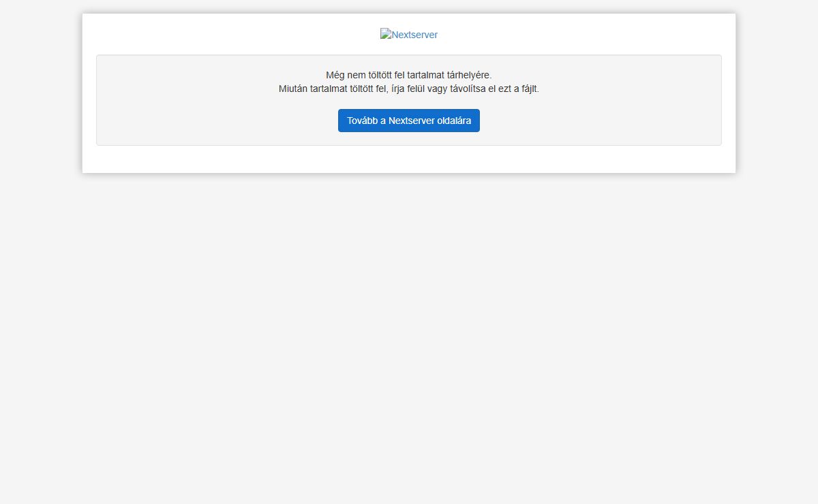Click the word 'oldalára' on the blue button

pos(454,121)
